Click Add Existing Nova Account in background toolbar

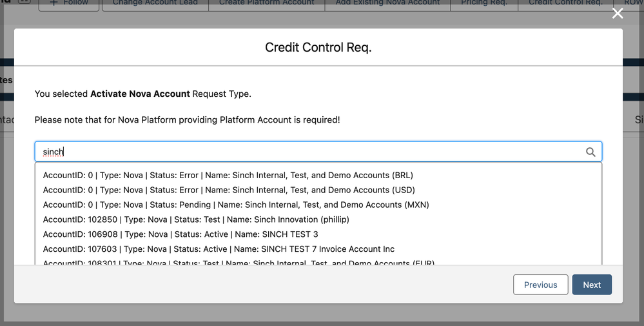coord(387,4)
